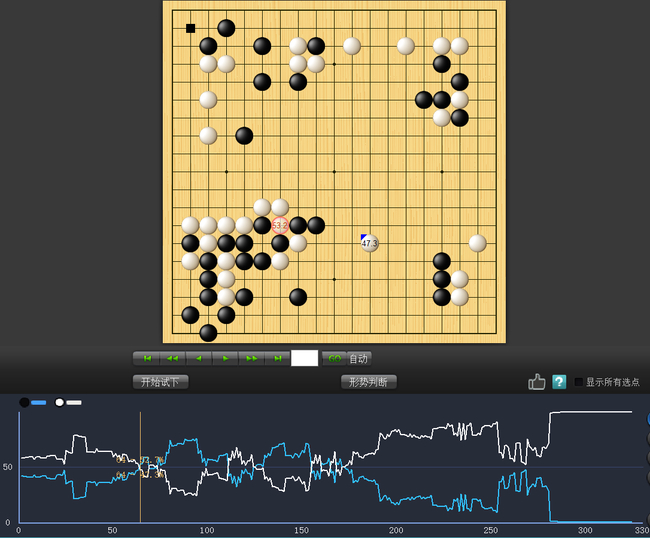Enable the 显示所有选点 checkbox
The image size is (650, 538).
pyautogui.click(x=579, y=382)
